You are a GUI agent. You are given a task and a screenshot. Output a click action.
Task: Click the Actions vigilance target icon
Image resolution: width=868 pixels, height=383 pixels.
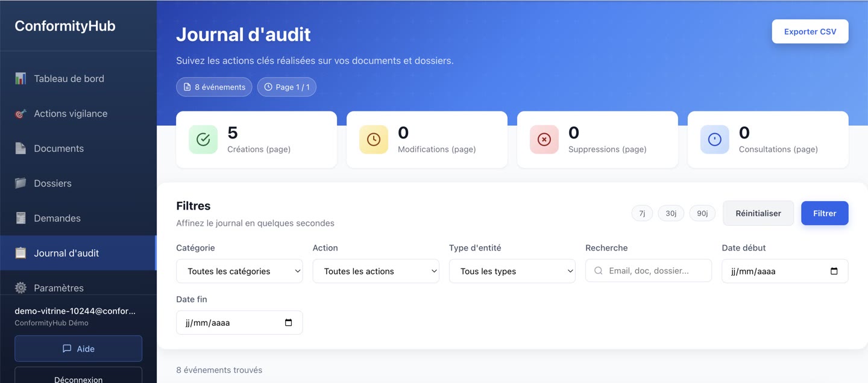pyautogui.click(x=20, y=113)
